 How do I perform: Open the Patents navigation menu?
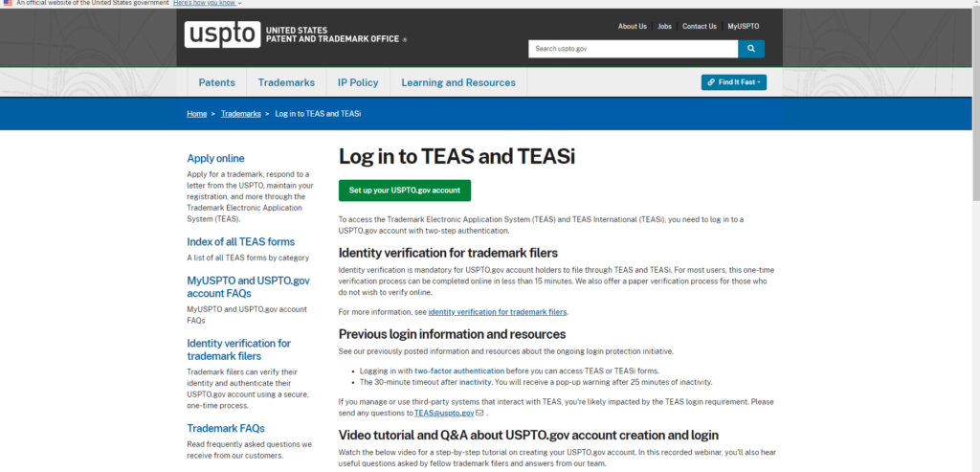pos(217,82)
